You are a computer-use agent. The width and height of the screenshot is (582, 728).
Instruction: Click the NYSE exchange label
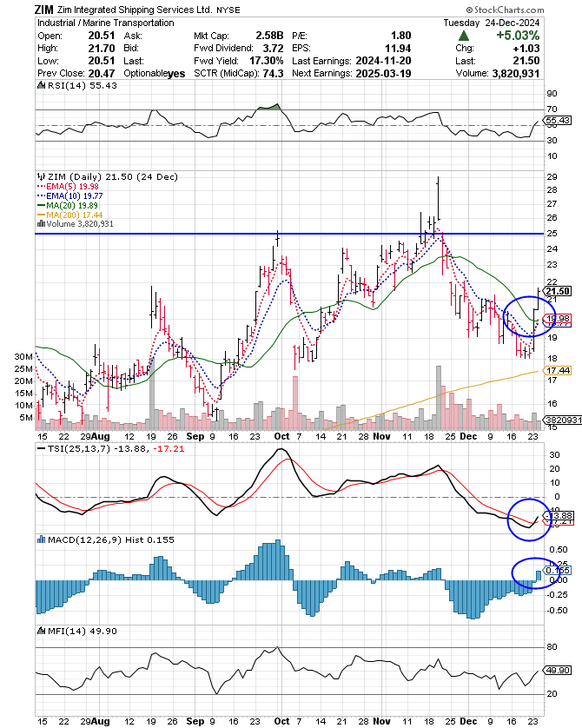tap(228, 10)
